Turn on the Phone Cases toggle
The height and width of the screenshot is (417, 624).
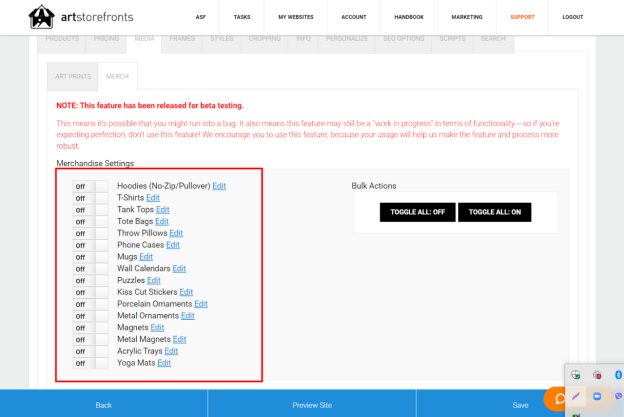click(90, 245)
